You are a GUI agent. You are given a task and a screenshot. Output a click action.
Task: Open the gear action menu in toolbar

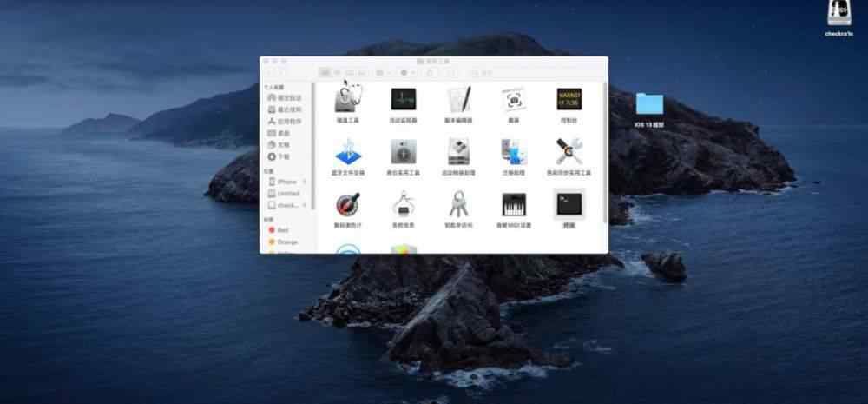407,72
